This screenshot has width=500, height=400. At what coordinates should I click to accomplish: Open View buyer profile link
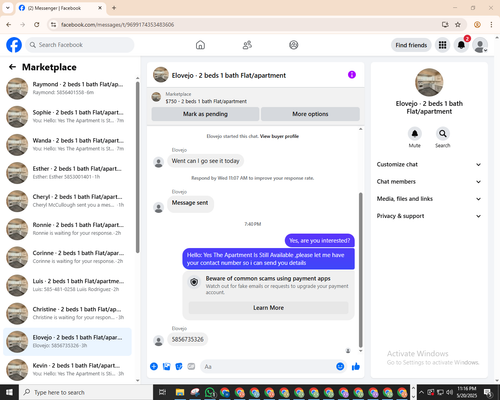click(x=279, y=136)
